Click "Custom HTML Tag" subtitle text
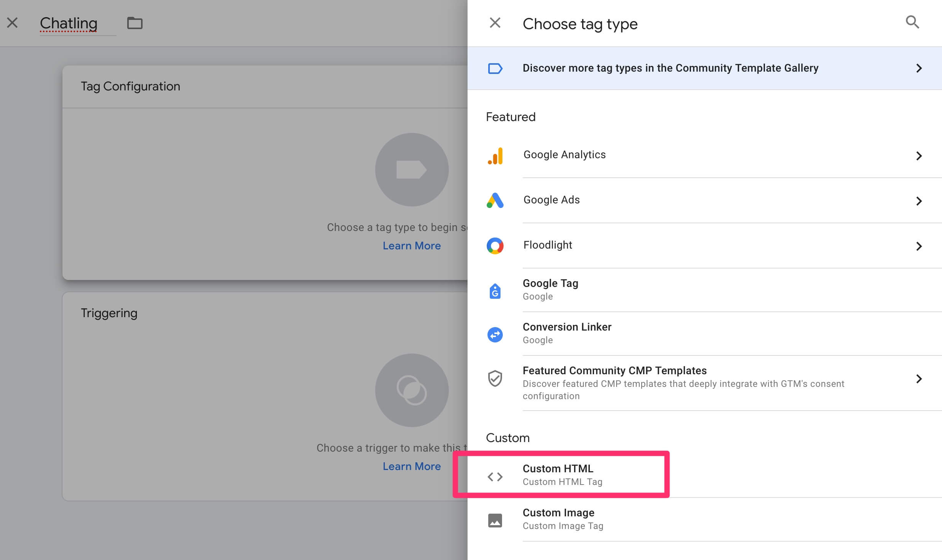The image size is (942, 560). coord(562,482)
